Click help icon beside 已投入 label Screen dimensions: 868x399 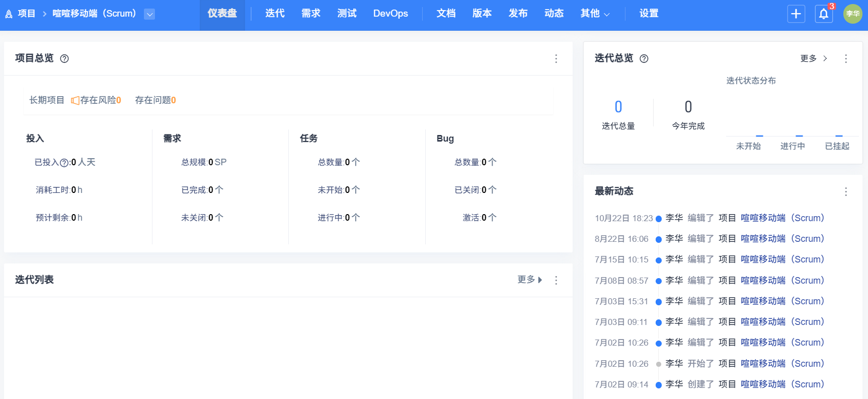click(64, 163)
